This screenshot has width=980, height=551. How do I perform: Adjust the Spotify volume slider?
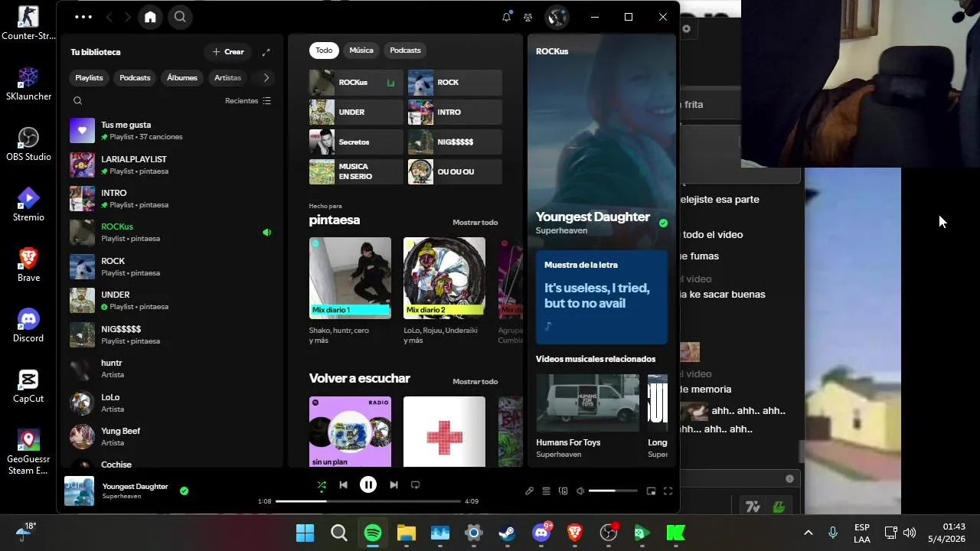[x=613, y=491]
